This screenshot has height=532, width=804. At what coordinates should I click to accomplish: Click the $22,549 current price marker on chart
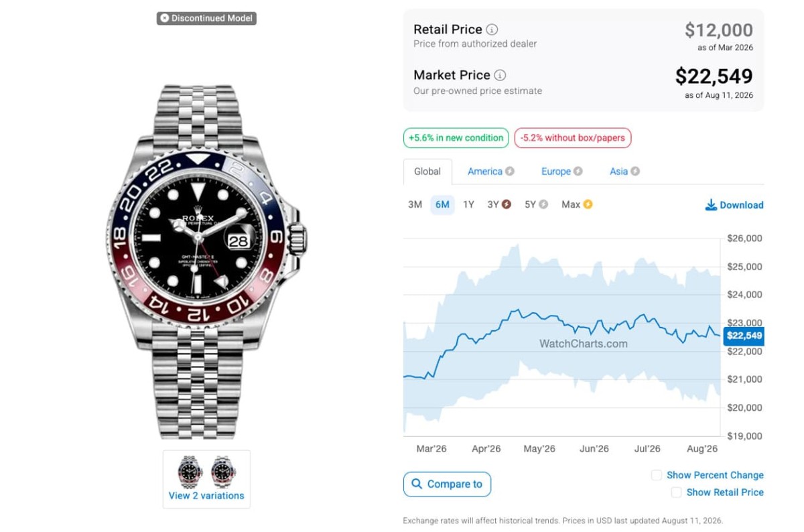744,336
